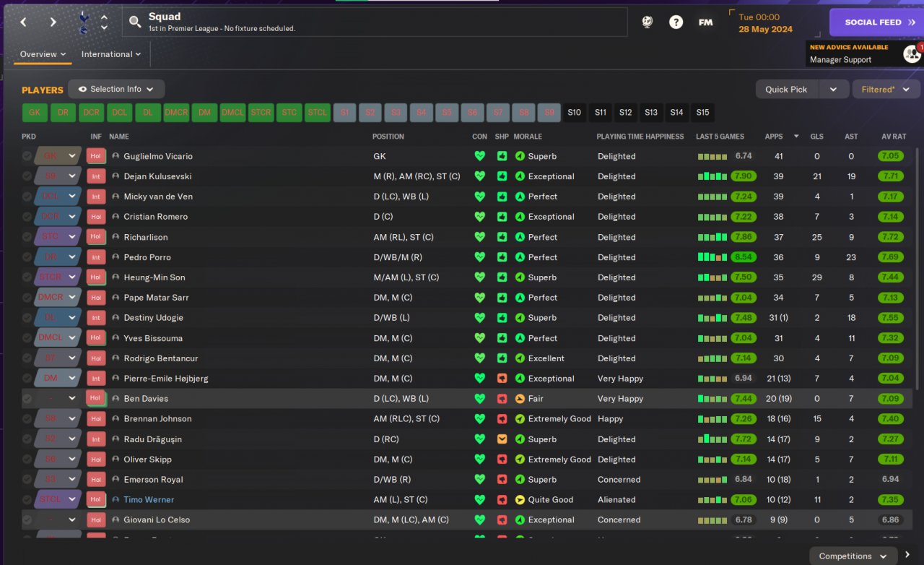Open the football head icon in the top bar
924x565 pixels.
[648, 22]
